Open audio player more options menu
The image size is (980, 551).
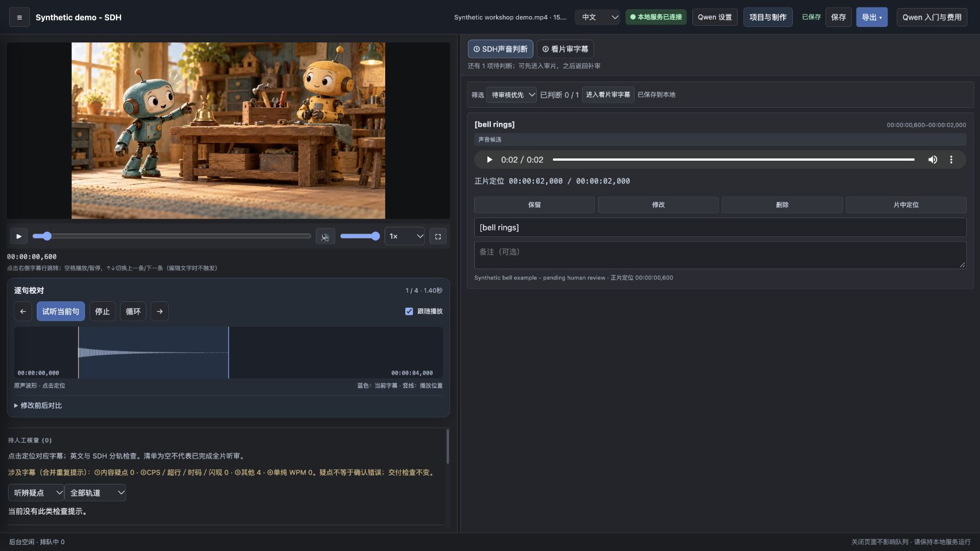click(951, 160)
